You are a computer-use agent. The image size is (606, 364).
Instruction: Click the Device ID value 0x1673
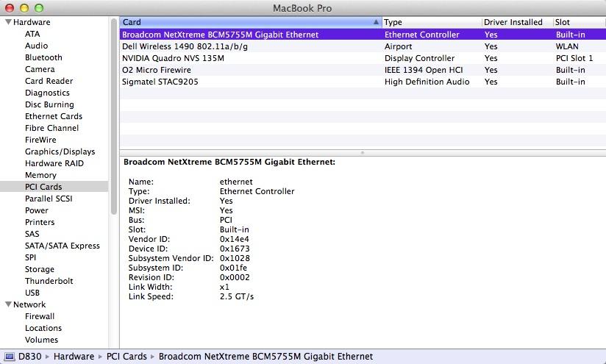pos(235,249)
